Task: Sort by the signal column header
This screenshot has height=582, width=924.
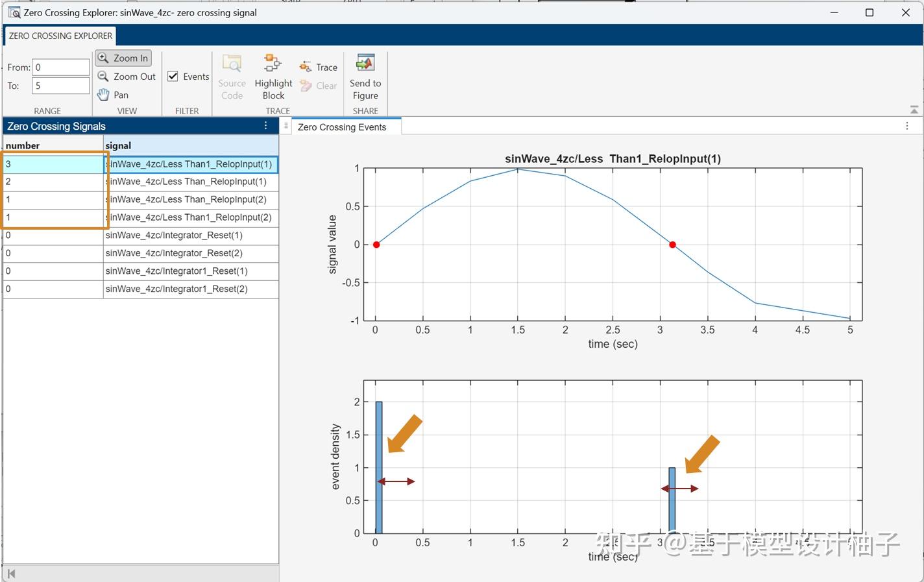Action: point(191,145)
